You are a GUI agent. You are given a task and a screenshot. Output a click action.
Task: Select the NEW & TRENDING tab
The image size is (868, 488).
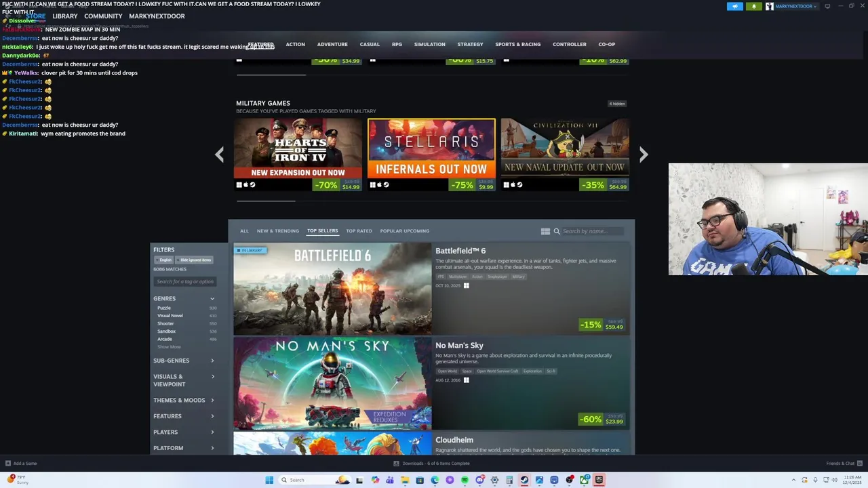[278, 231]
